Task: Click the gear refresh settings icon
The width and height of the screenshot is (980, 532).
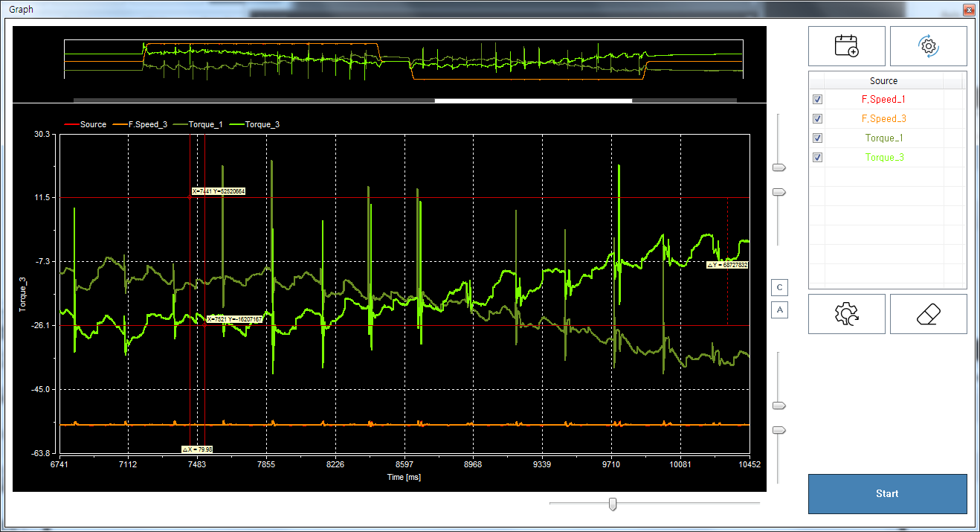Action: pyautogui.click(x=928, y=46)
